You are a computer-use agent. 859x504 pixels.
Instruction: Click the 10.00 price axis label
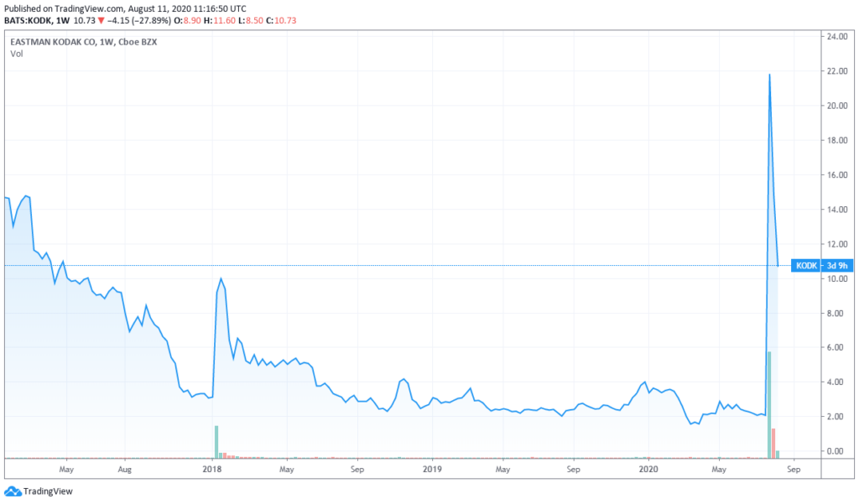(x=837, y=279)
